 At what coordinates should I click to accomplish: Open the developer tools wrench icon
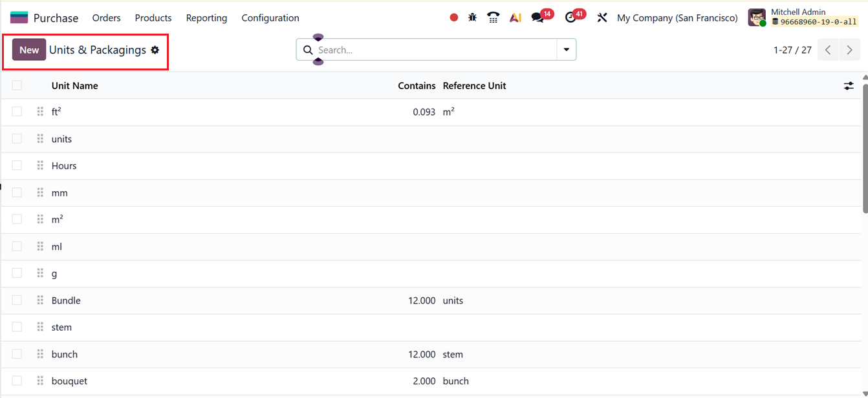coord(602,17)
